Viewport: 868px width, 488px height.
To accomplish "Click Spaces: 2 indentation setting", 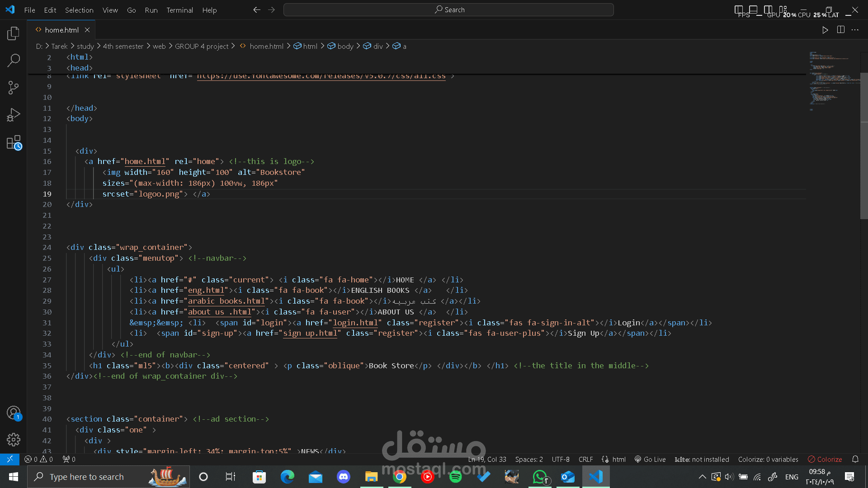I will [529, 459].
